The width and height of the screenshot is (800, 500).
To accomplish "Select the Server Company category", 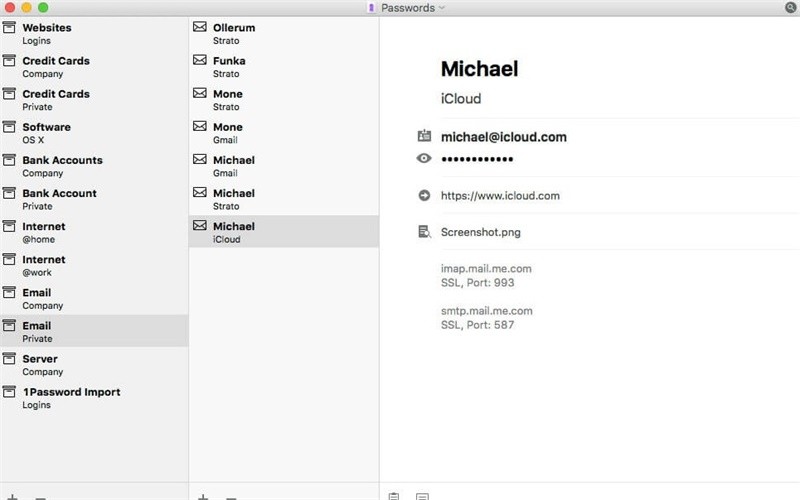I will click(x=94, y=365).
